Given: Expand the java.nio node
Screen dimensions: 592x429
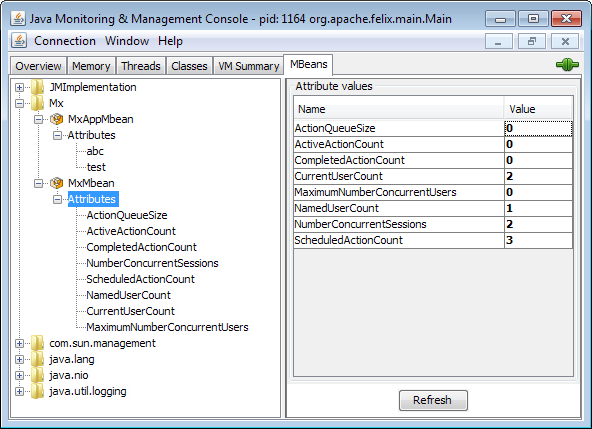Looking at the screenshot, I should click(x=19, y=375).
